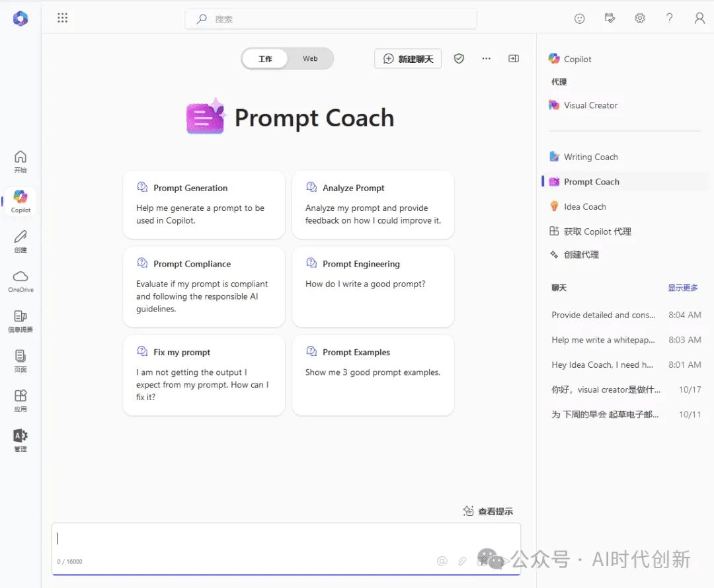The width and height of the screenshot is (714, 588).
Task: Click the search box at top
Action: [x=331, y=19]
